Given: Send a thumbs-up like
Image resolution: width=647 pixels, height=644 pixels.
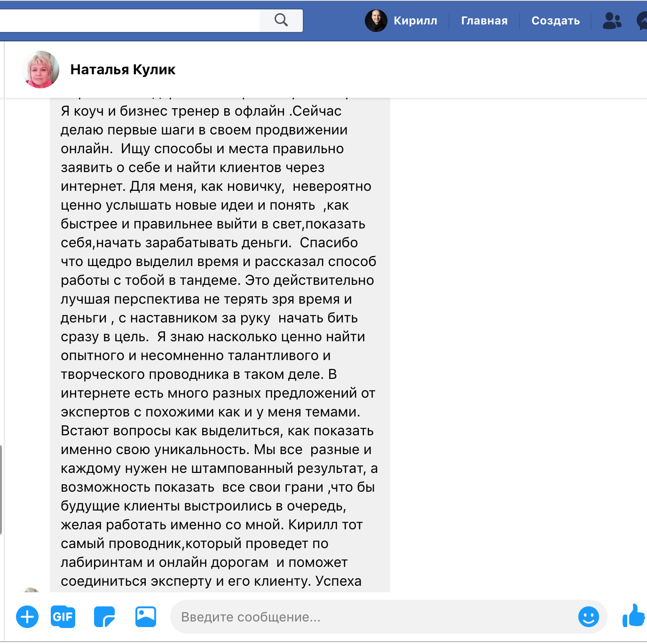Looking at the screenshot, I should 634,616.
